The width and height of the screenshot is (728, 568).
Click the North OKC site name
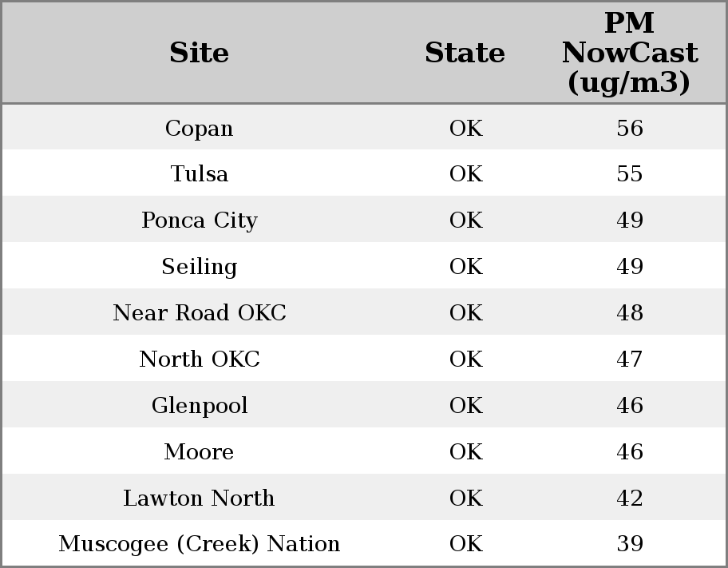(199, 359)
